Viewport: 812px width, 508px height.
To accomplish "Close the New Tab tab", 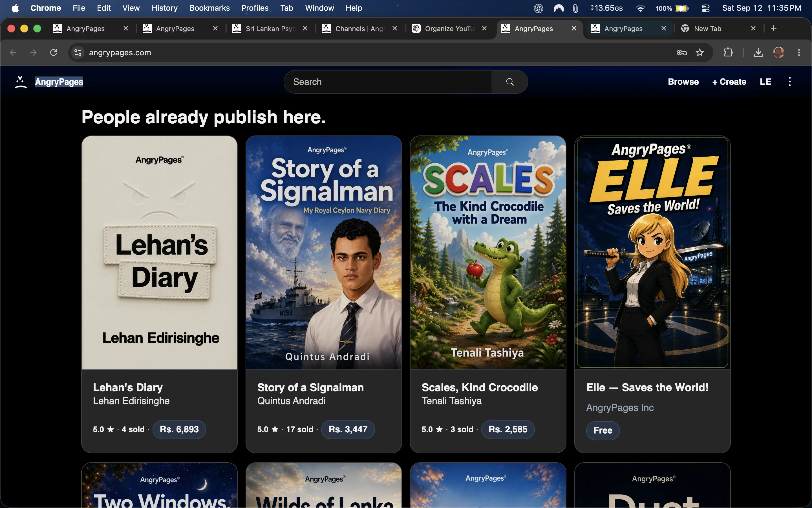I will click(753, 29).
